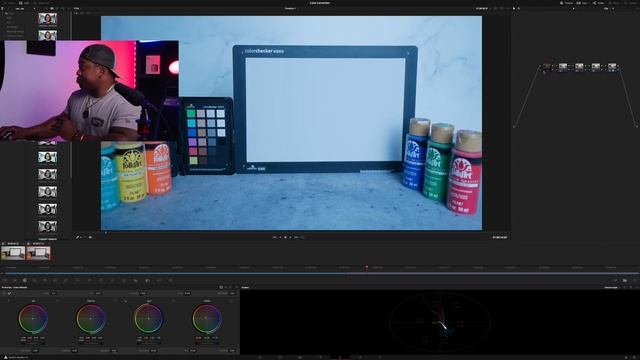The width and height of the screenshot is (640, 360).
Task: Select the second highlighted clip thumbnail
Action: pyautogui.click(x=38, y=253)
